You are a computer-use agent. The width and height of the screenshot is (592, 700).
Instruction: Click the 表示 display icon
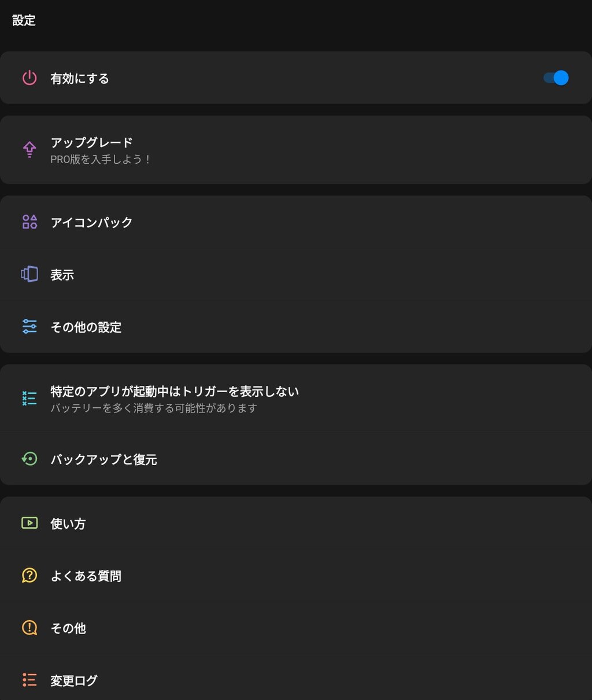[29, 274]
